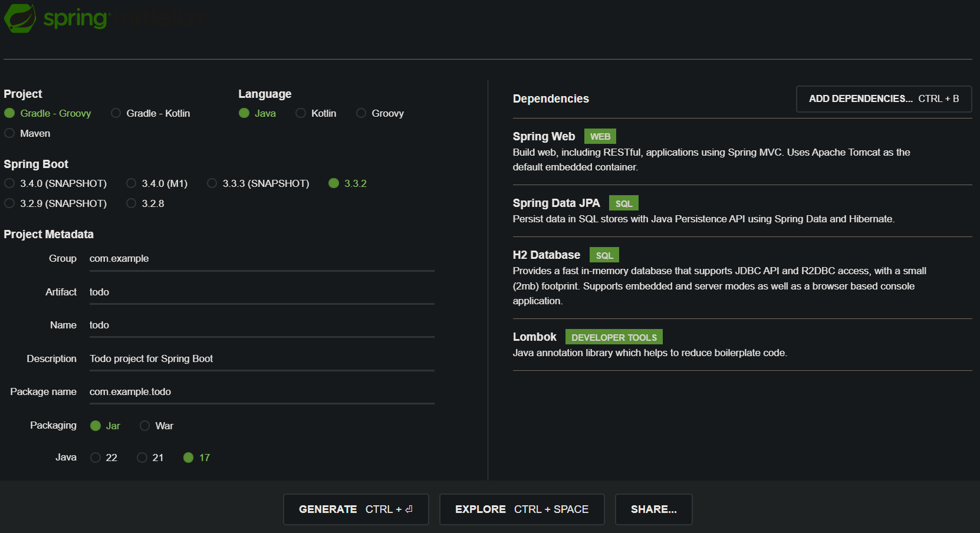Click the Spring Data JPA dependency title
This screenshot has width=980, height=533.
coord(556,203)
